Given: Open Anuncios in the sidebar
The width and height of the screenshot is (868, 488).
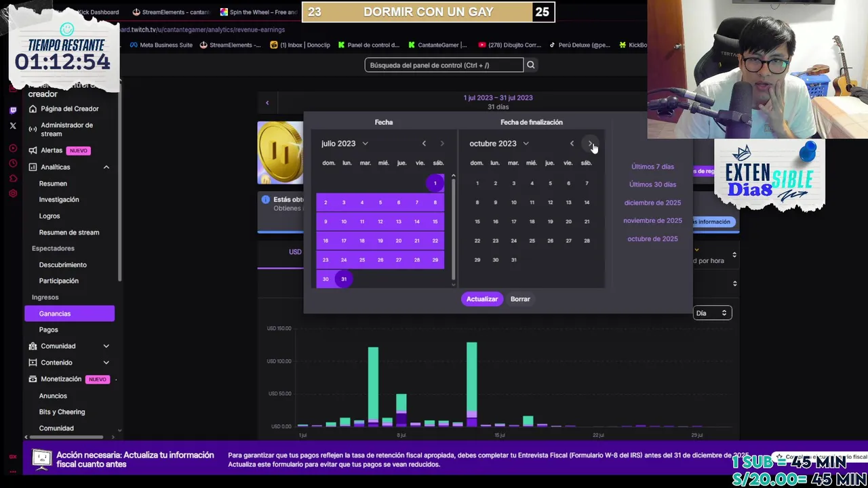Looking at the screenshot, I should pos(53,396).
